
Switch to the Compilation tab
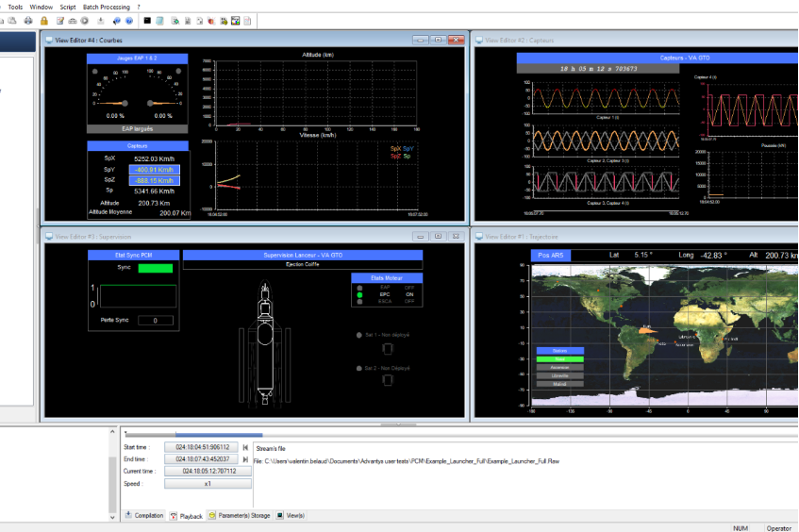click(144, 516)
